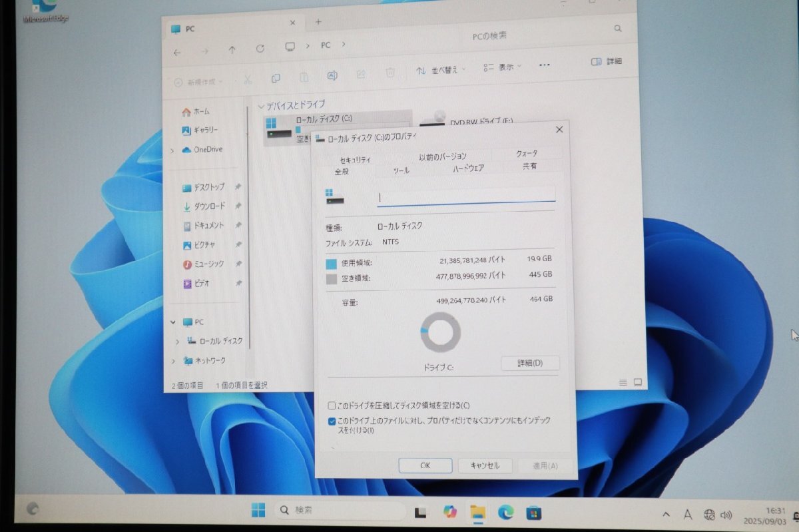Click taskbar search box (検索)
The image size is (799, 532).
point(341,511)
